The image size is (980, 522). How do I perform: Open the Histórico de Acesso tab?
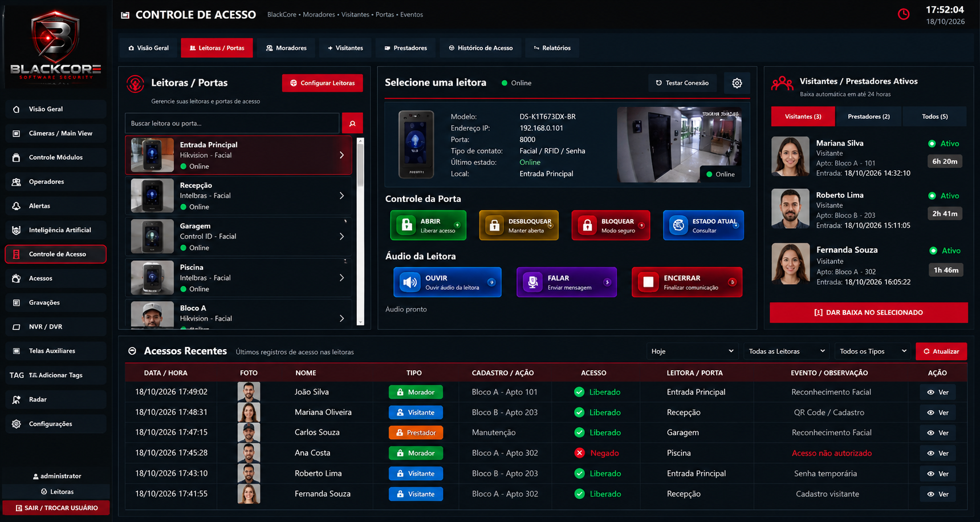coord(481,48)
